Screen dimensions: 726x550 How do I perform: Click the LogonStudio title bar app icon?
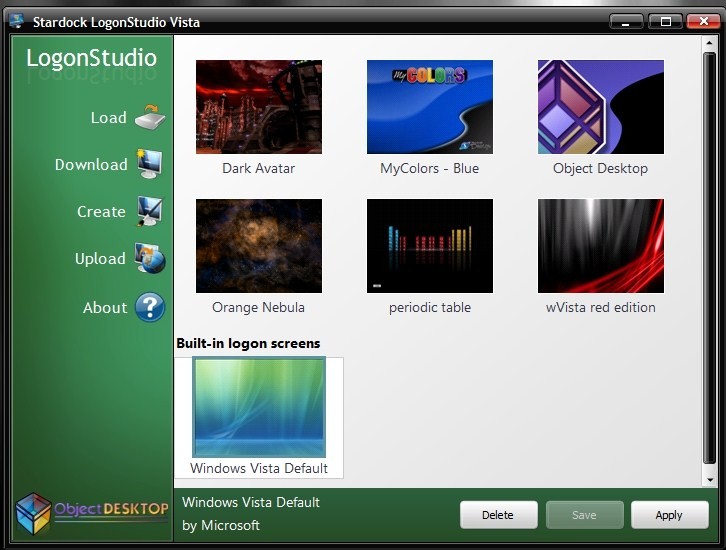tap(17, 21)
